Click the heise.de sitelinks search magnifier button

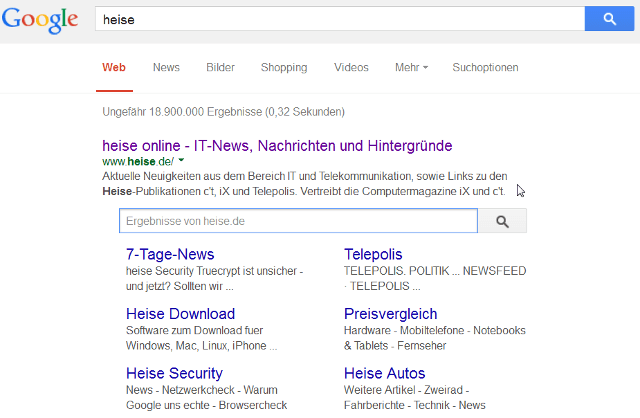[502, 221]
